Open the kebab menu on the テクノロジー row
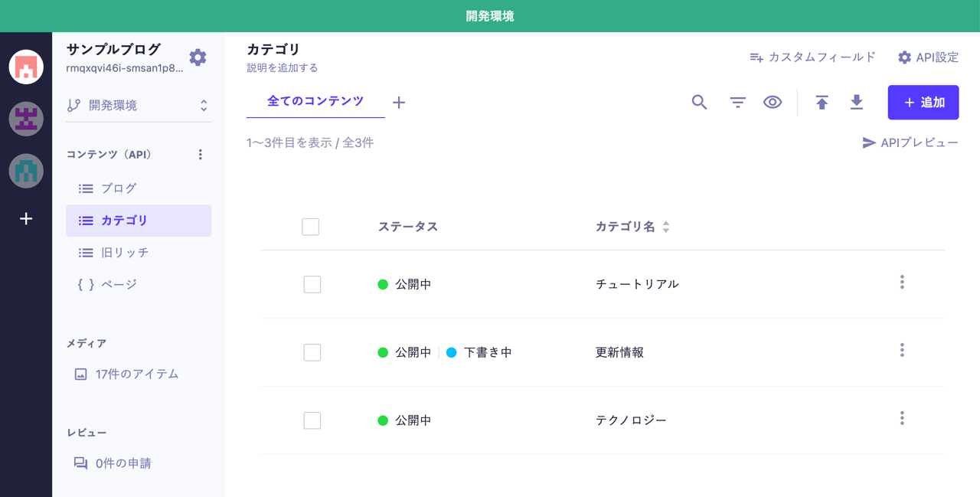 pyautogui.click(x=902, y=418)
